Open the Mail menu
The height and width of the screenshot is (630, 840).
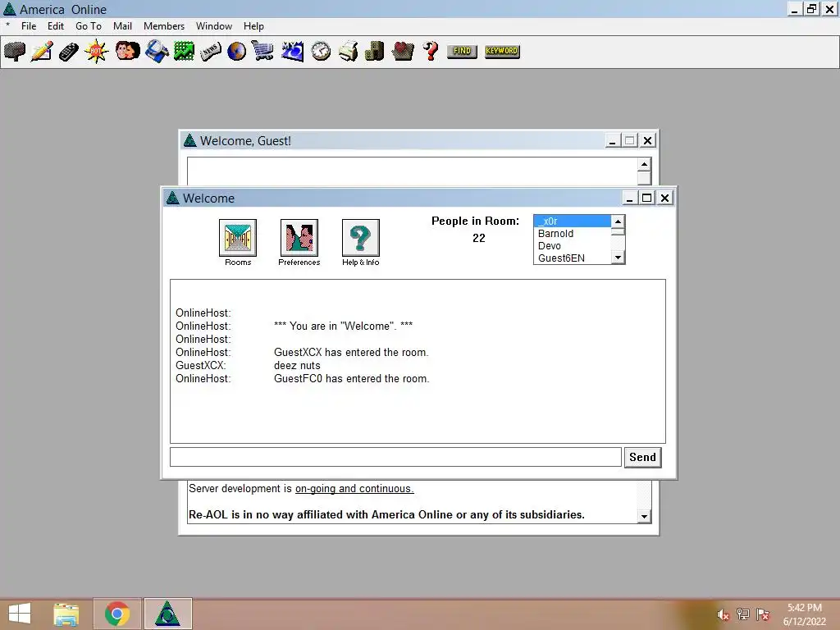[x=122, y=26]
